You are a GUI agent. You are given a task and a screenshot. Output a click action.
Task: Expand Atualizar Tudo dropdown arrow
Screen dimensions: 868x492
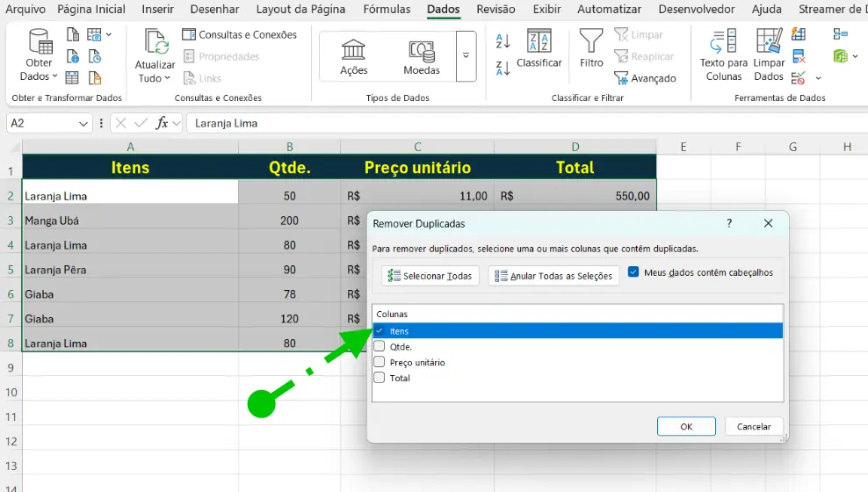click(x=167, y=78)
